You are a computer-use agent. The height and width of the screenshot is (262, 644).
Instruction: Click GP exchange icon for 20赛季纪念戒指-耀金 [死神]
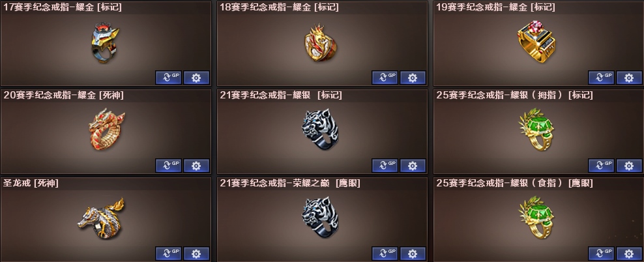click(168, 166)
